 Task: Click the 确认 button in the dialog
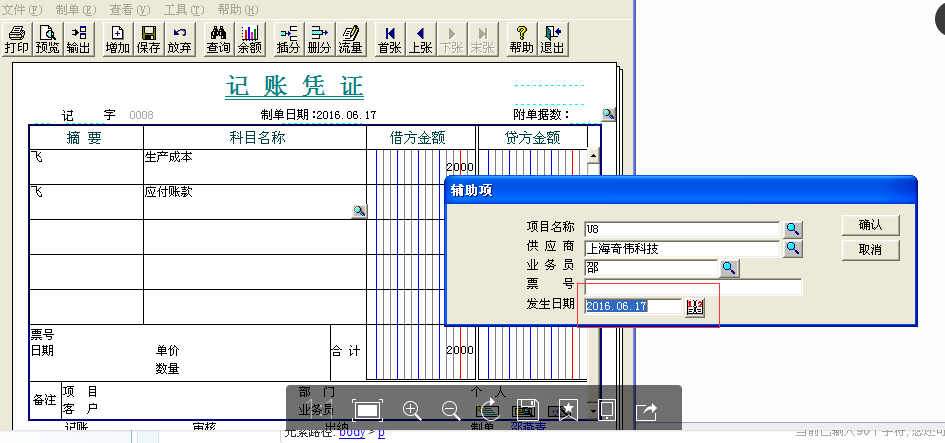pos(871,224)
